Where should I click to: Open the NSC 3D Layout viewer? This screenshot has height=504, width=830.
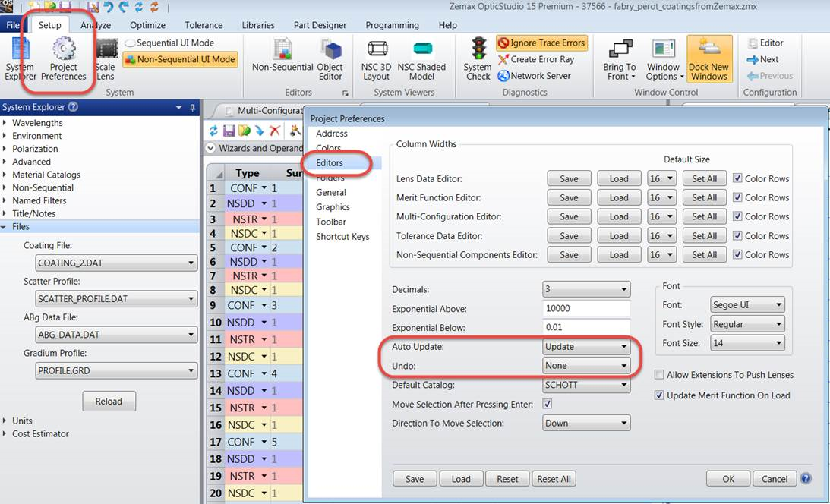point(377,49)
